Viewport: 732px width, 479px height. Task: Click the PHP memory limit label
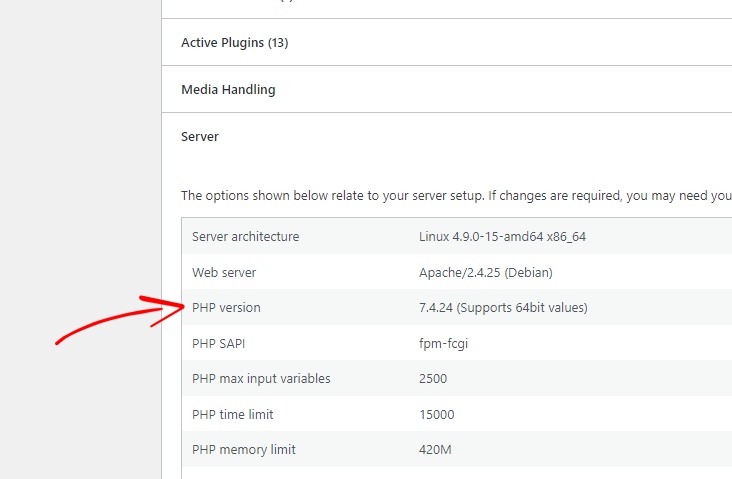pos(243,450)
